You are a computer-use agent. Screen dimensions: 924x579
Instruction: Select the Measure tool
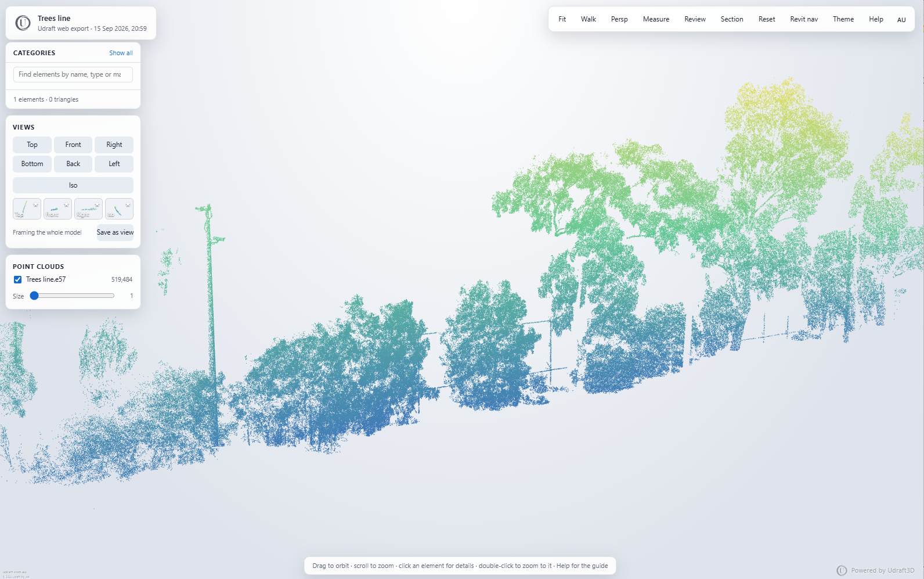point(656,19)
